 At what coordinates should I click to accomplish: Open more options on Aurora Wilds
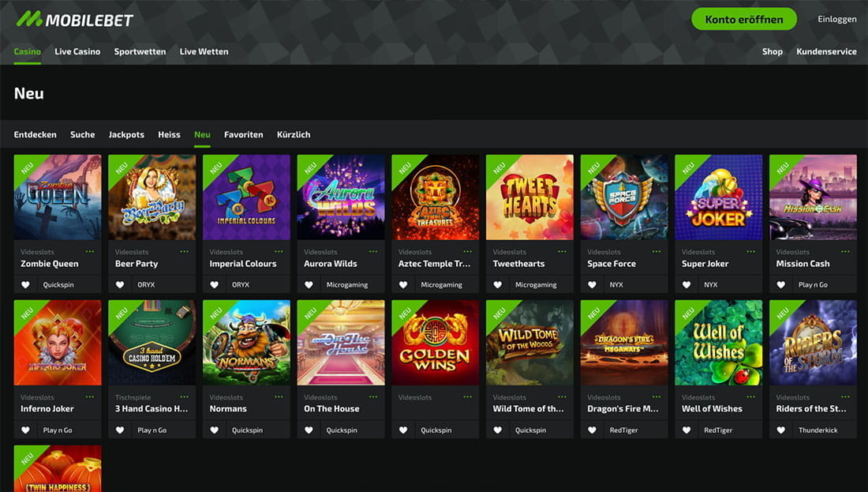tap(373, 252)
